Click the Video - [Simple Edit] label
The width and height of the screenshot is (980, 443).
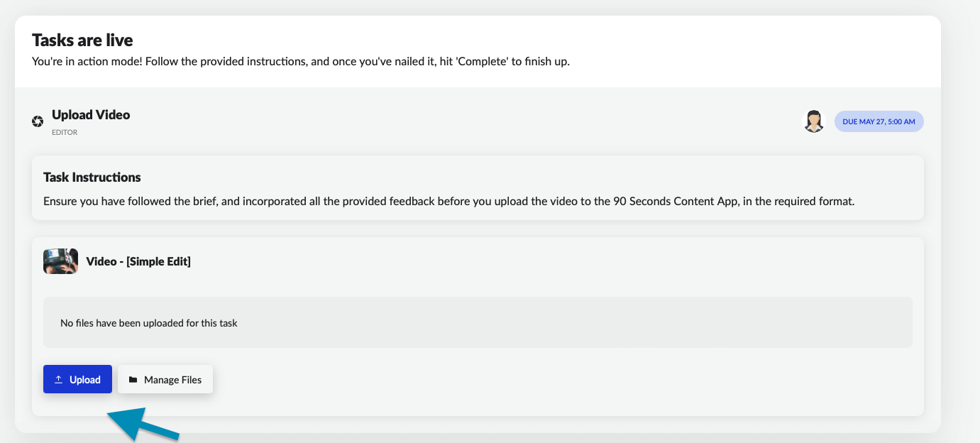(138, 261)
